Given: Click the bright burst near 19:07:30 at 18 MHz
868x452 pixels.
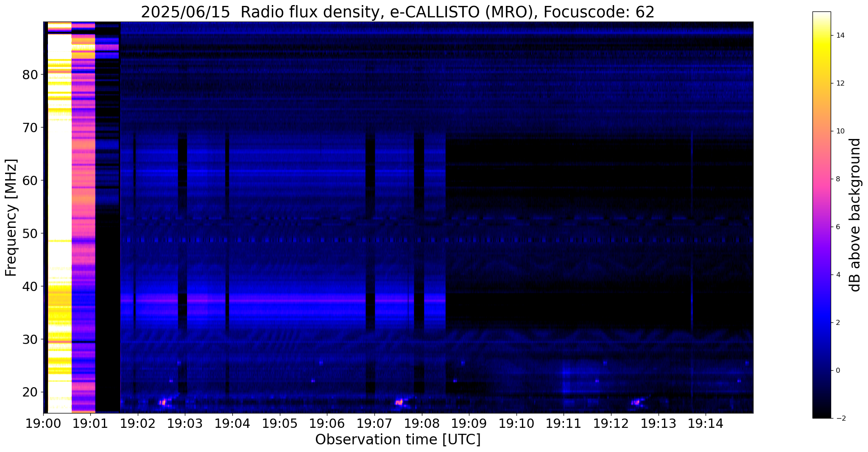Looking at the screenshot, I should click(x=399, y=402).
